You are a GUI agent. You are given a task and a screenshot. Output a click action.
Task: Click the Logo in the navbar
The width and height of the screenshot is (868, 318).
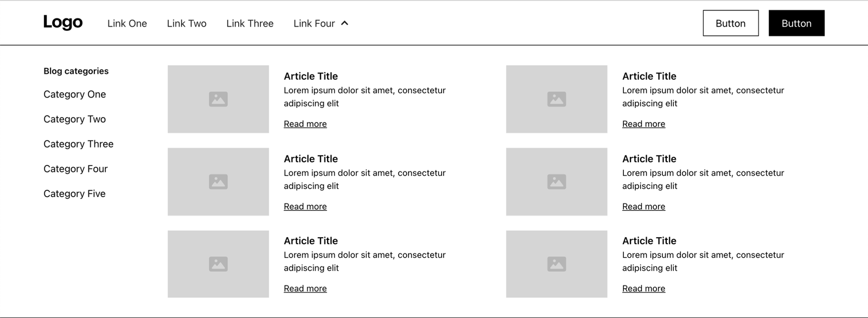[63, 22]
